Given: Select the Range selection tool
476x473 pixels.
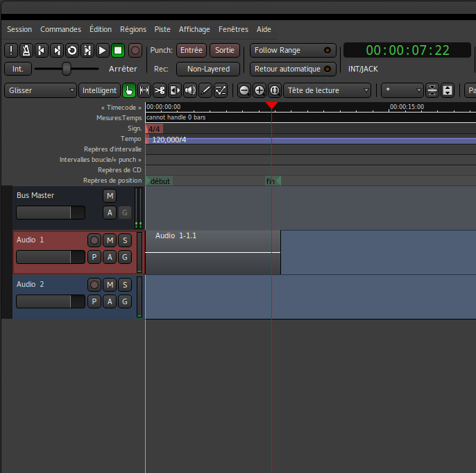Looking at the screenshot, I should coord(144,90).
